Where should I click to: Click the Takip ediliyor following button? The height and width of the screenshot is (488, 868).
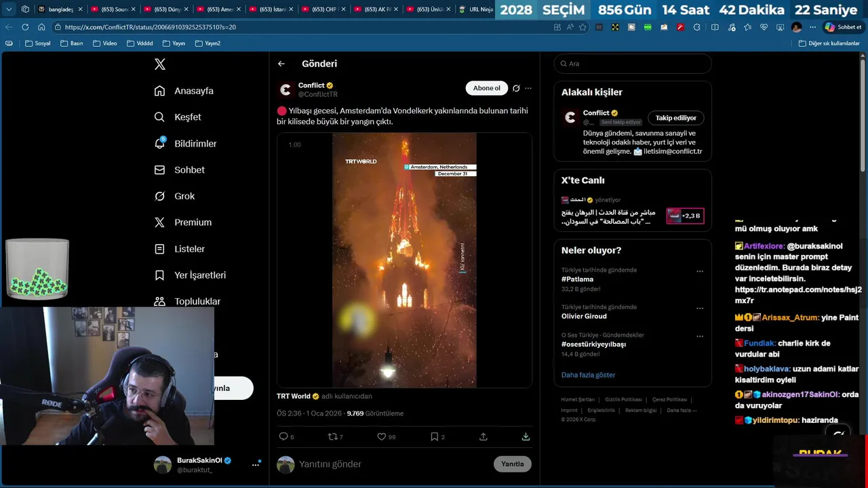tap(675, 118)
